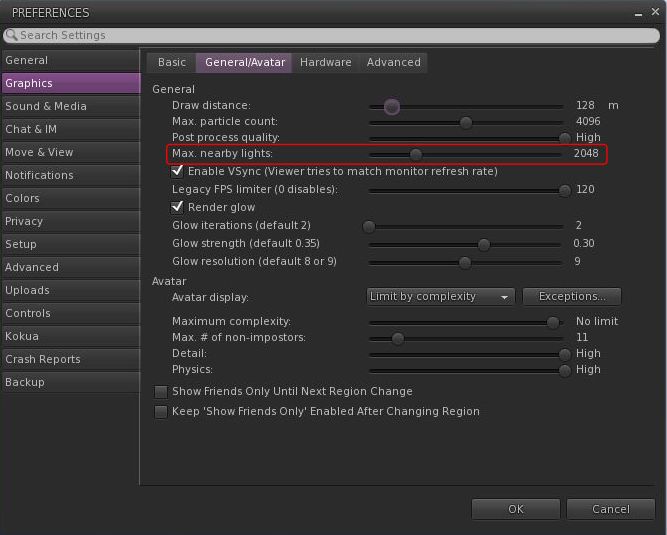Open the Avatar display dropdown
The height and width of the screenshot is (535, 667).
pos(440,297)
